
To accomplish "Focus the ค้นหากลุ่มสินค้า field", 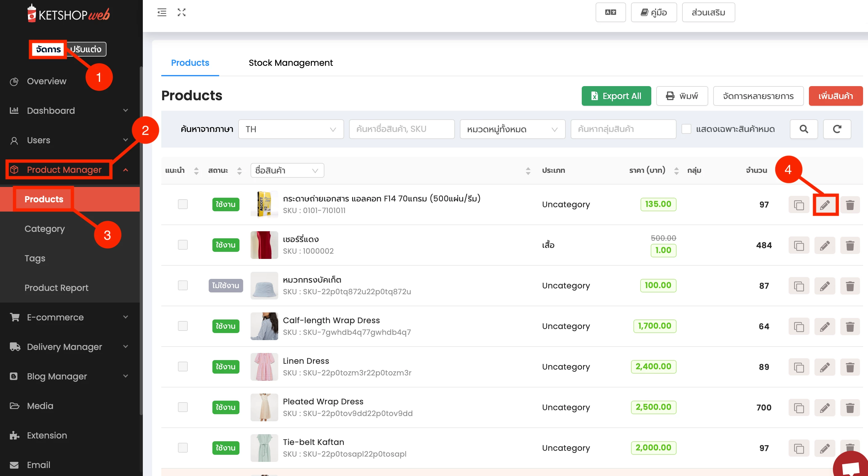I will click(x=623, y=129).
